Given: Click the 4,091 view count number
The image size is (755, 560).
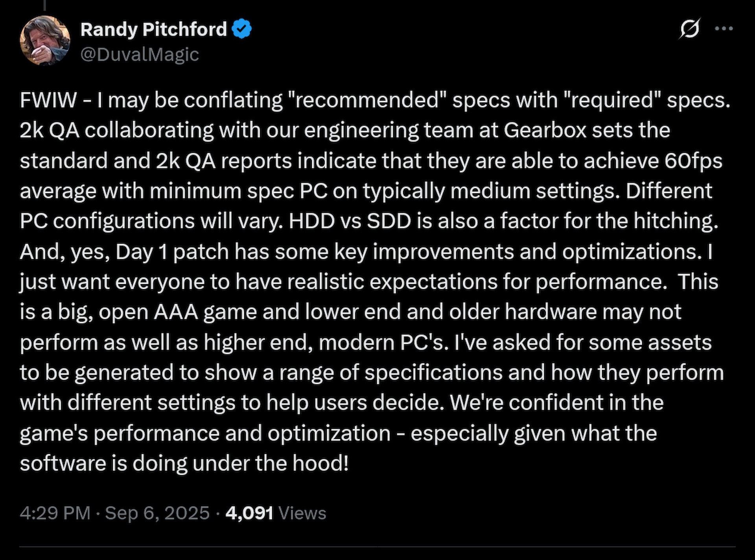Looking at the screenshot, I should [249, 513].
